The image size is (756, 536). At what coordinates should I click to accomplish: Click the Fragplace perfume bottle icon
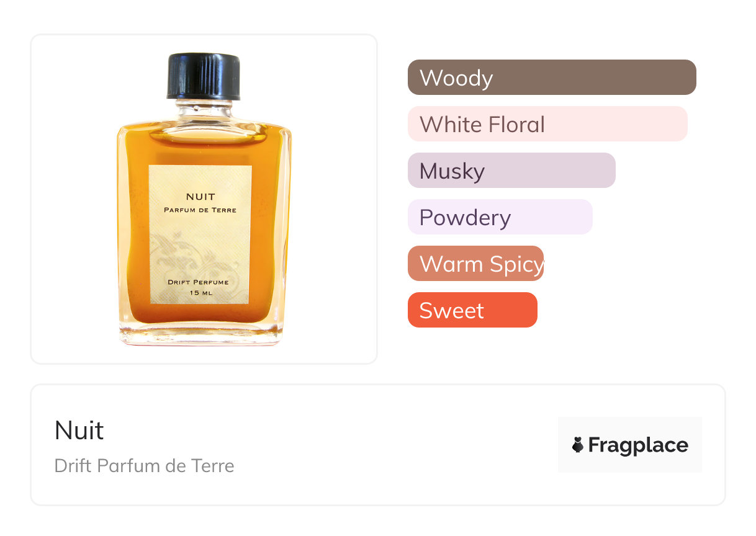click(x=578, y=445)
